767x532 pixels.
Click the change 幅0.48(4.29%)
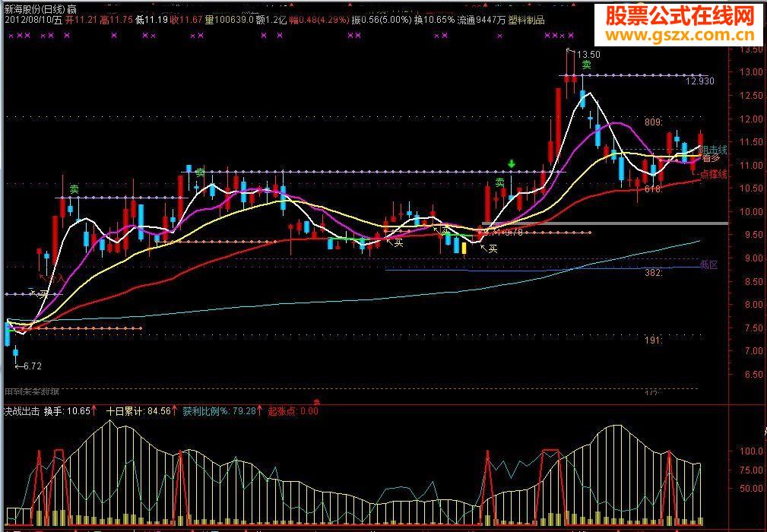tap(319, 20)
